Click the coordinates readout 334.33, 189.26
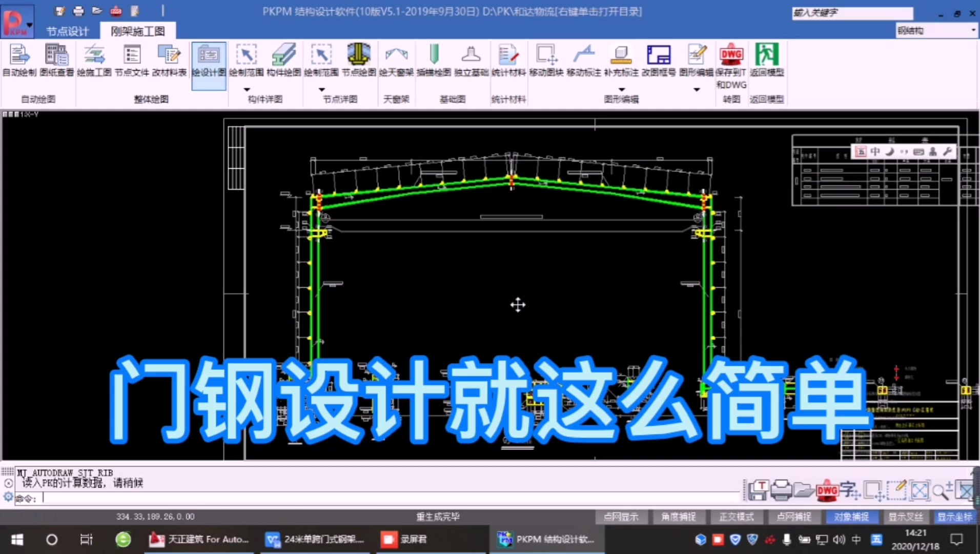The height and width of the screenshot is (554, 980). tap(155, 517)
